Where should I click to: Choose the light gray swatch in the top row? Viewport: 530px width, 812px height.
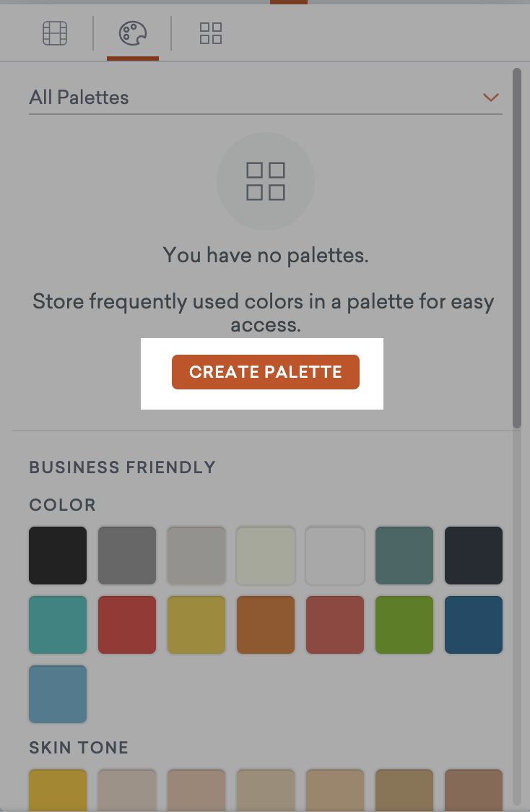tap(196, 555)
